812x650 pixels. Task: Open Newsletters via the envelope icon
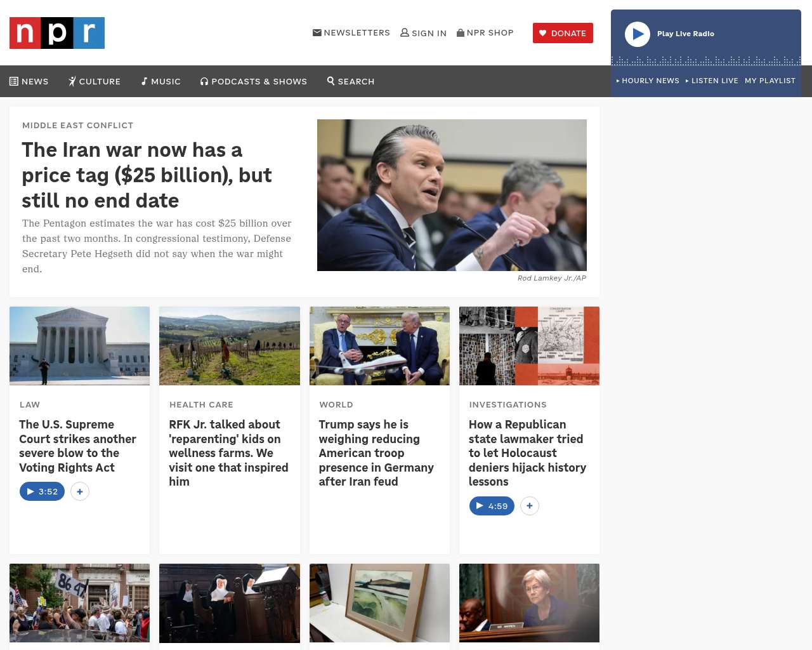pyautogui.click(x=317, y=32)
